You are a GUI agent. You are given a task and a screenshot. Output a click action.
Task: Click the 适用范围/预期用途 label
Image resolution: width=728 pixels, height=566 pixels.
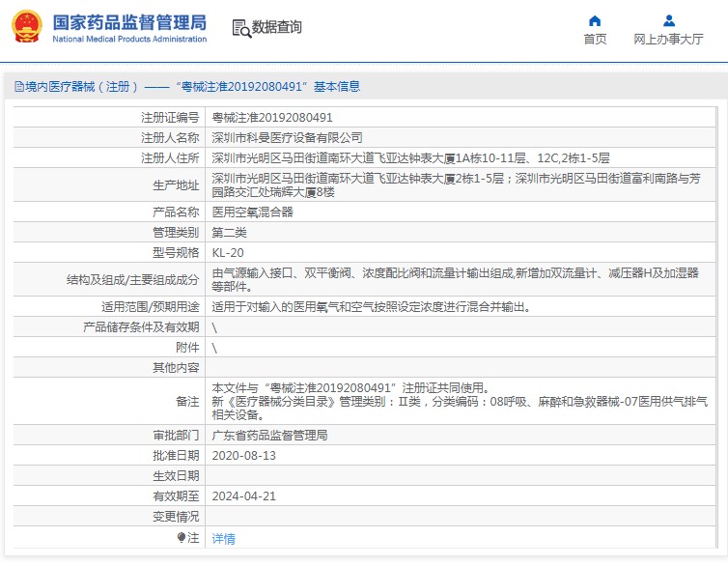[x=150, y=307]
